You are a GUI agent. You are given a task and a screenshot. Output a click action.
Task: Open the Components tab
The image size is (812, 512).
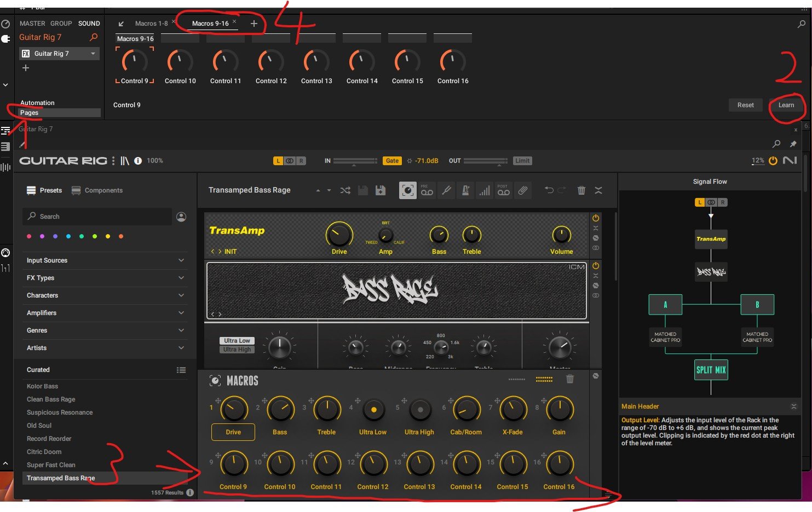[97, 190]
